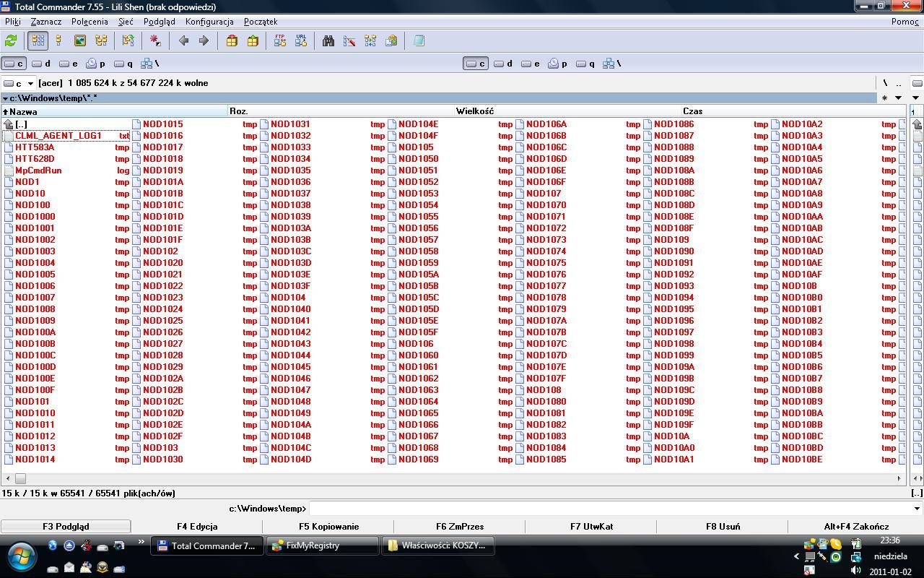Screen dimensions: 924x578
Task: Click the Refresh source panel icon
Action: [11, 41]
